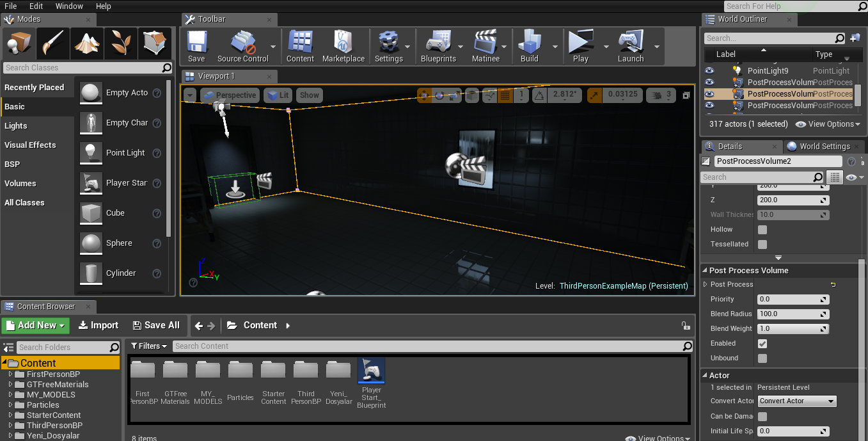
Task: Expand the Post Process Settings section arrow
Action: (x=706, y=284)
